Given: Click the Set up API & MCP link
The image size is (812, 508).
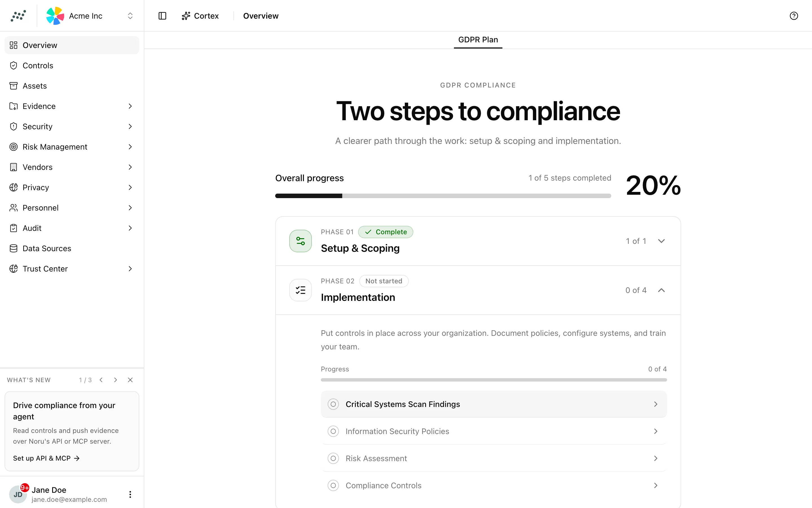Looking at the screenshot, I should tap(46, 458).
